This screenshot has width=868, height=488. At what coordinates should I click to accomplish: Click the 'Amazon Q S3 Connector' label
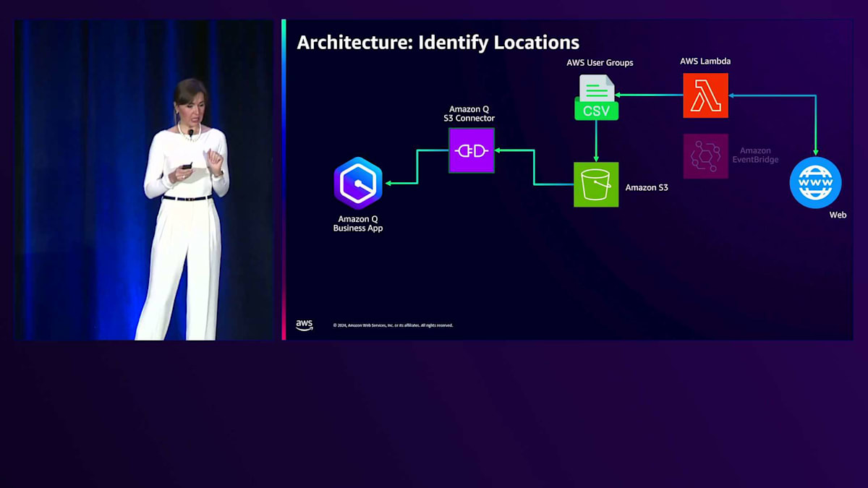point(469,114)
